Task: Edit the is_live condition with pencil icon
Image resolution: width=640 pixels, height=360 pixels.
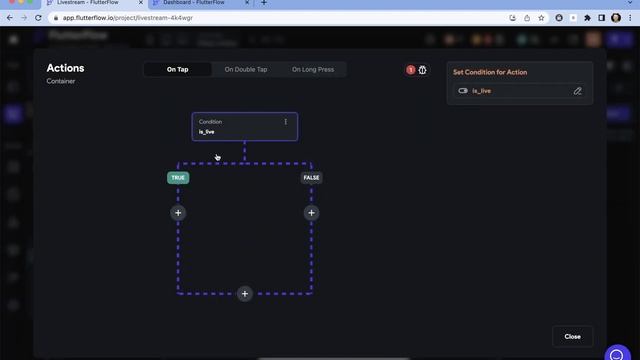Action: (x=577, y=91)
